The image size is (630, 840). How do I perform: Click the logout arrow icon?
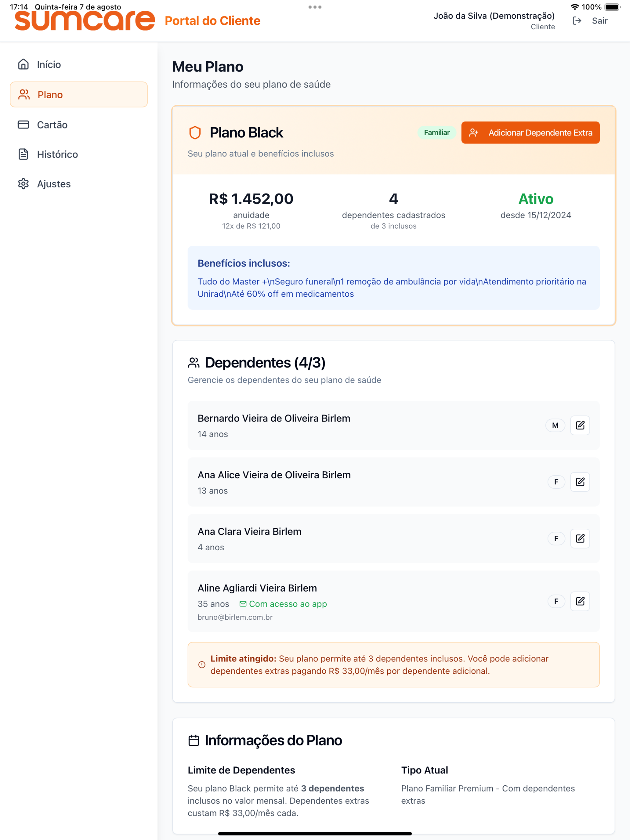click(x=577, y=21)
